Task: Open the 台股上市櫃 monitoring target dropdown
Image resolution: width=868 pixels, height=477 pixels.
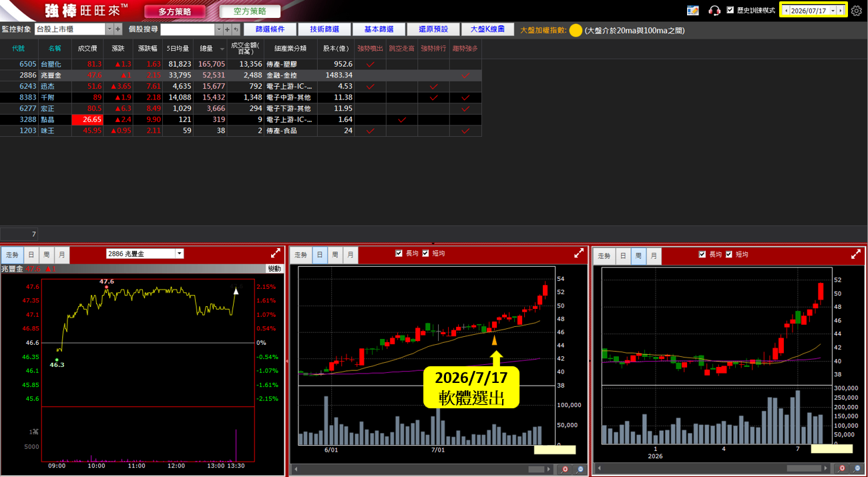Action: (110, 29)
